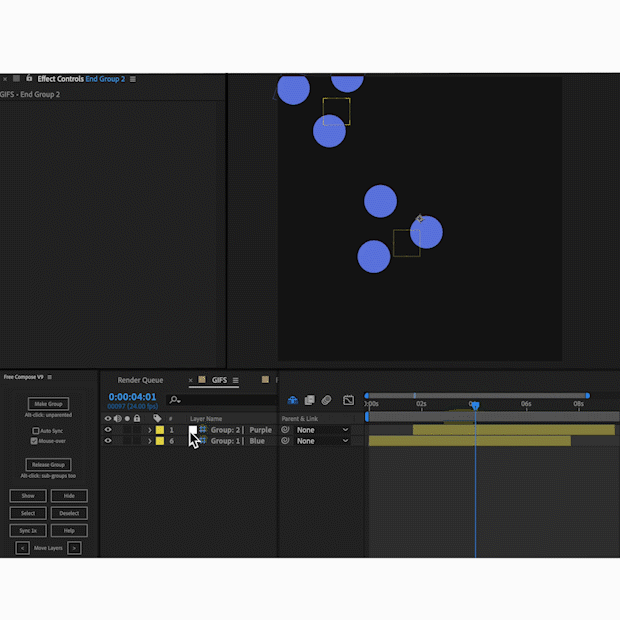Click the Solo dot column header icon
Viewport: 620px width, 620px height.
(127, 418)
